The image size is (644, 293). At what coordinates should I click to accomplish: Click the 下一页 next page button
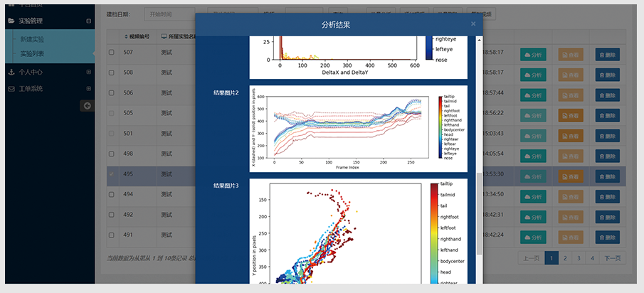(613, 259)
